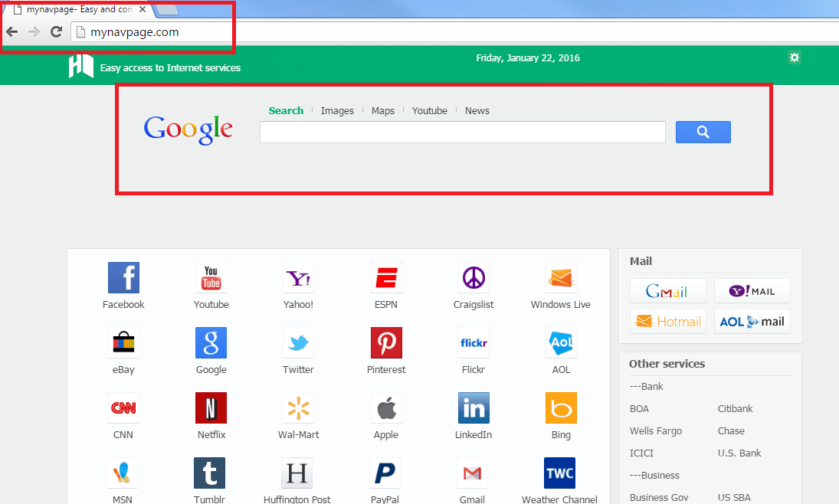Image resolution: width=839 pixels, height=504 pixels.
Task: Open Gmail from the Mail panel
Action: [x=667, y=291]
